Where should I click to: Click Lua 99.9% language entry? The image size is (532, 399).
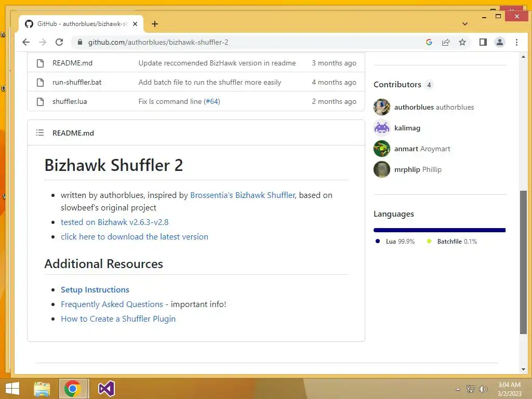(x=395, y=242)
